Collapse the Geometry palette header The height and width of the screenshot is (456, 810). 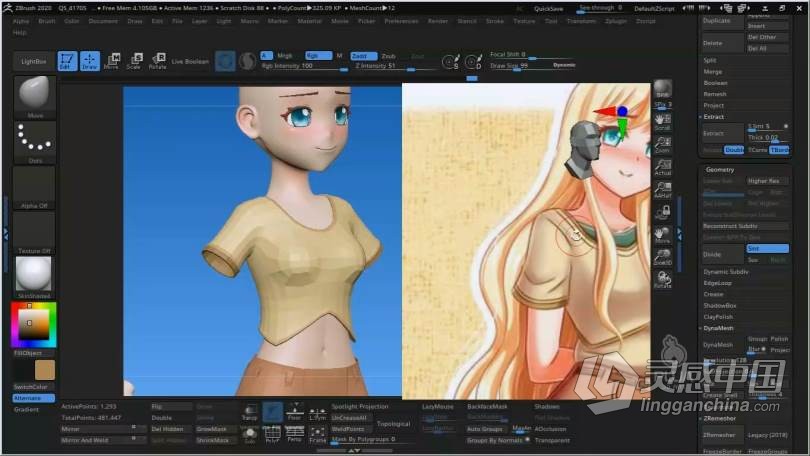point(720,169)
